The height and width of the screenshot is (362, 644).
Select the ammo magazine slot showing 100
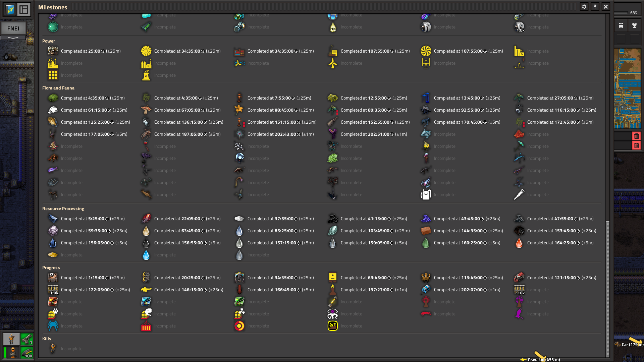click(x=27, y=353)
